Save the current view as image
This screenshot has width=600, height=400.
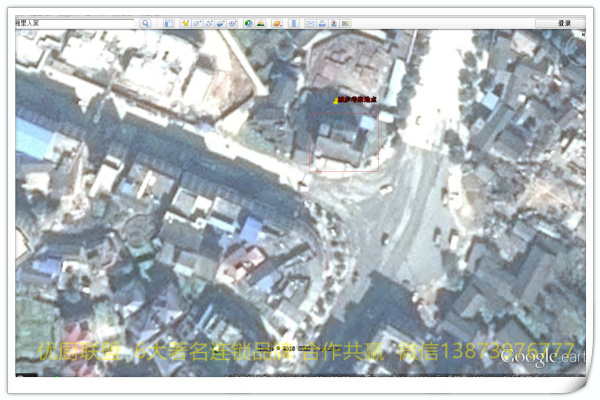pyautogui.click(x=334, y=23)
